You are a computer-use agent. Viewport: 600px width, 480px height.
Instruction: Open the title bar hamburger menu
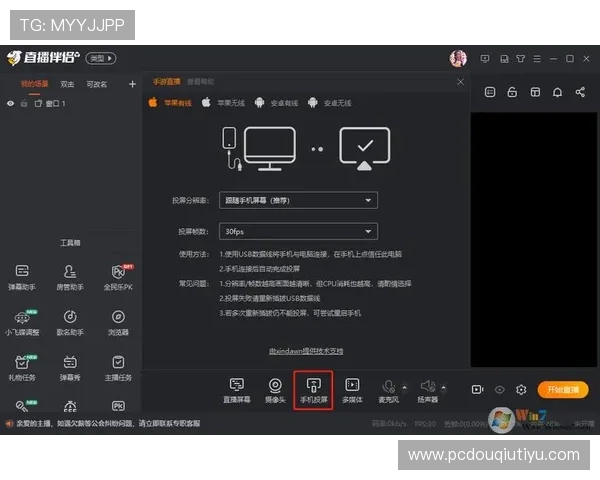click(537, 59)
